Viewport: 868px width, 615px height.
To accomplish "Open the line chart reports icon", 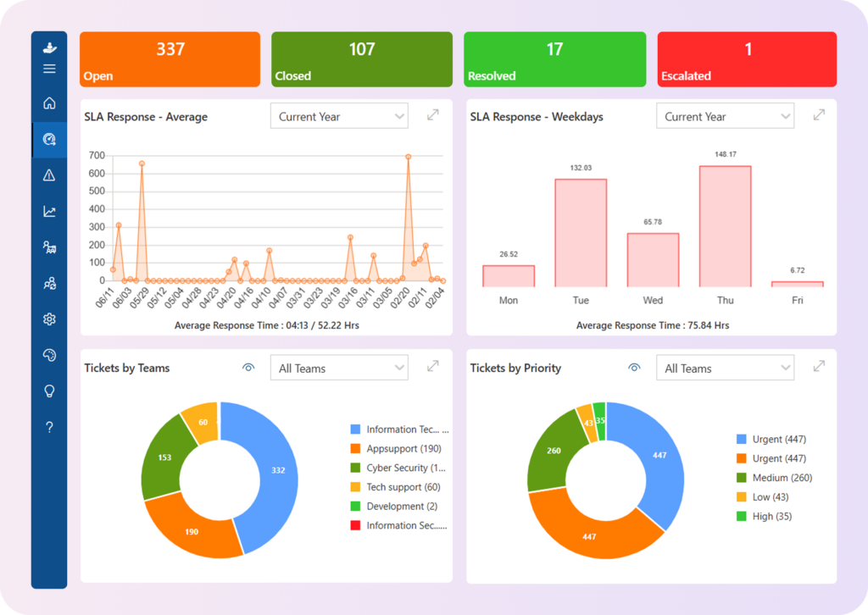I will point(49,211).
